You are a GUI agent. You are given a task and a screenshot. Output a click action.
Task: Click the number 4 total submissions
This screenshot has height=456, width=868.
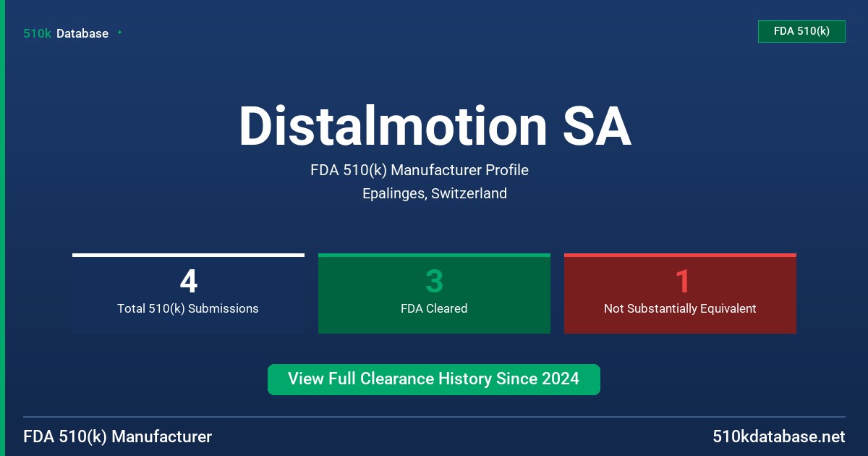pos(188,282)
